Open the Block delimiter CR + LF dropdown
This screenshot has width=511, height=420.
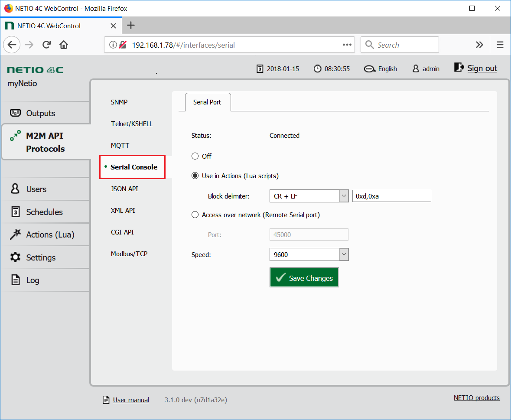click(x=309, y=196)
